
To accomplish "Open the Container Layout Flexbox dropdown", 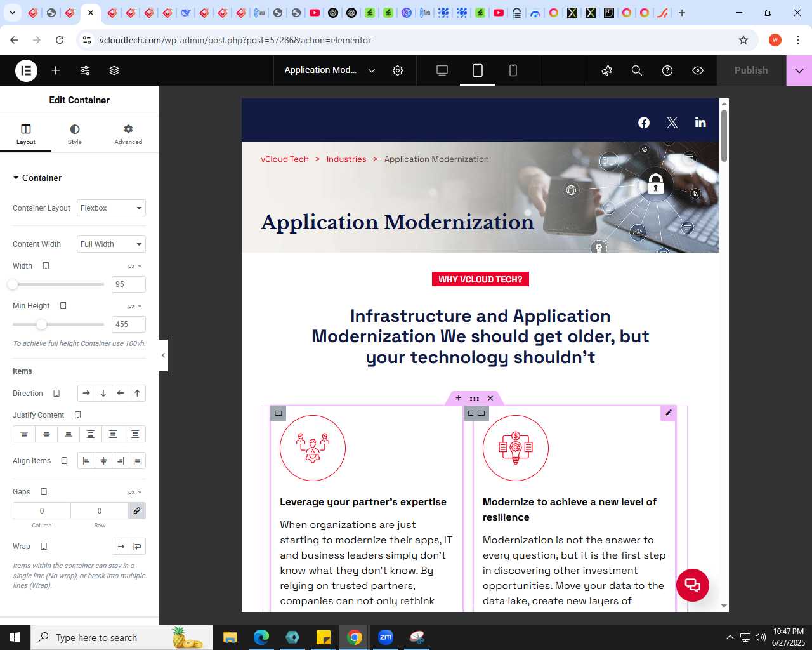I will point(111,208).
